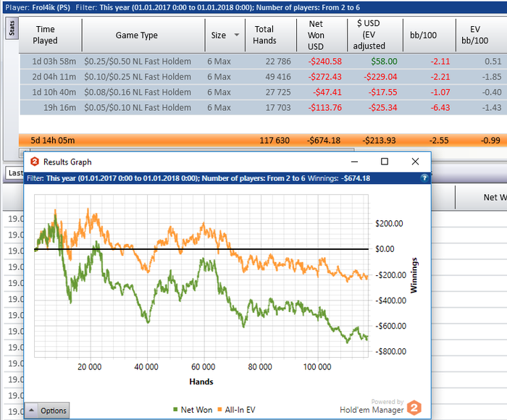Click the -6.43 bb/100 cell
This screenshot has height=420, width=507.
440,108
